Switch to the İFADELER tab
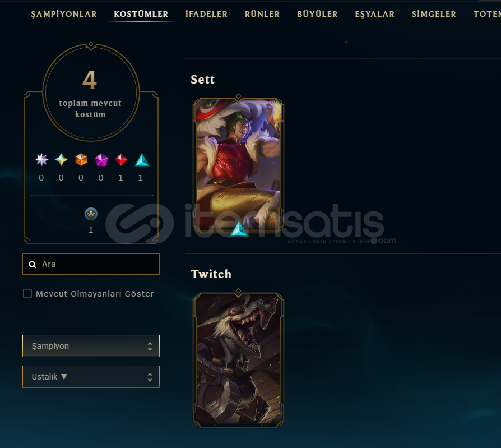501x448 pixels. pyautogui.click(x=206, y=14)
